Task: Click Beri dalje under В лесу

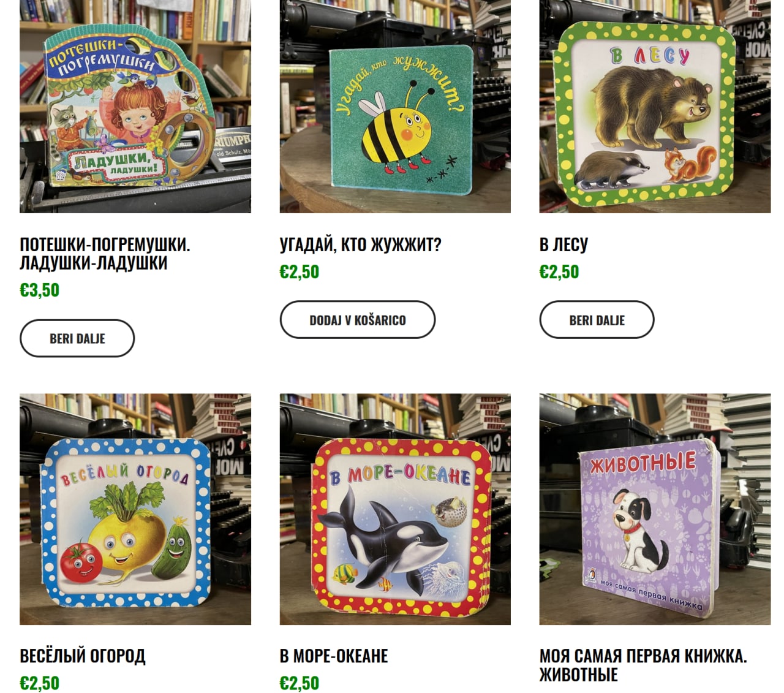Action: [x=597, y=320]
